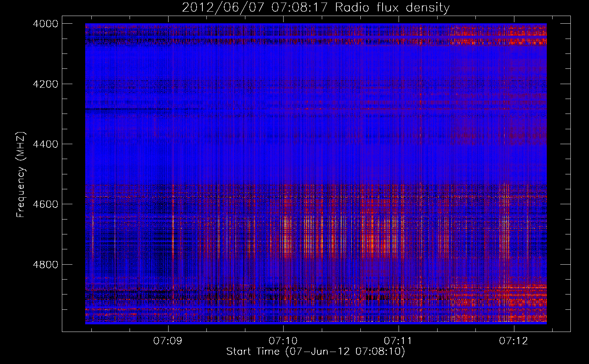
Task: Click the x-axis label 'Start Time (07-Jun-12 07:08:10)'
Action: click(316, 352)
